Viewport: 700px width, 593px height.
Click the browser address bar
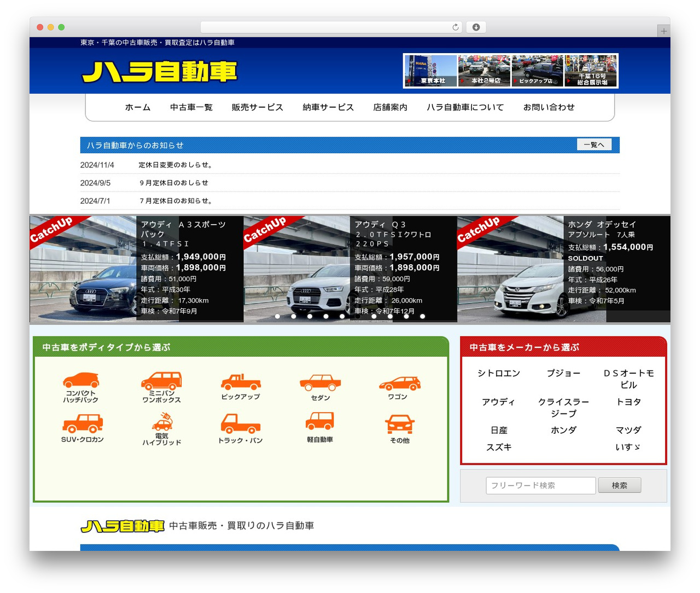331,27
